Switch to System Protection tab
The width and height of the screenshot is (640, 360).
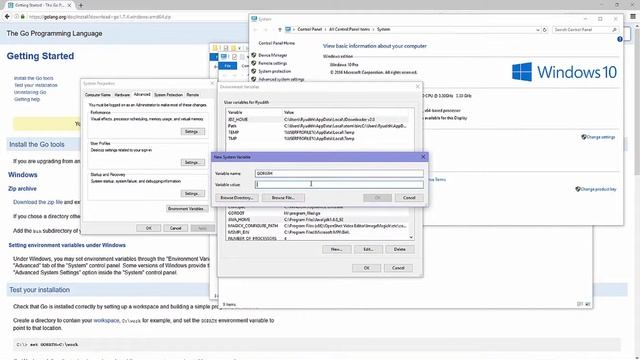168,95
